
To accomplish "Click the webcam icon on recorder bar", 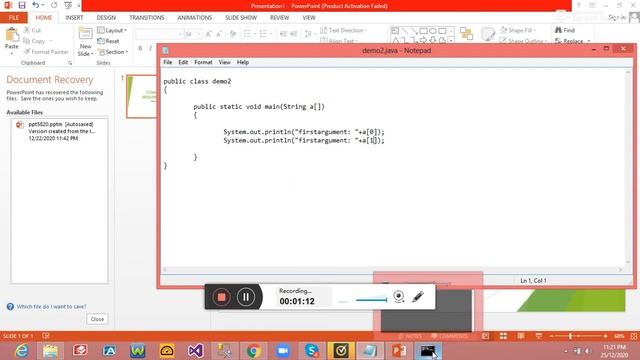I will (x=399, y=297).
